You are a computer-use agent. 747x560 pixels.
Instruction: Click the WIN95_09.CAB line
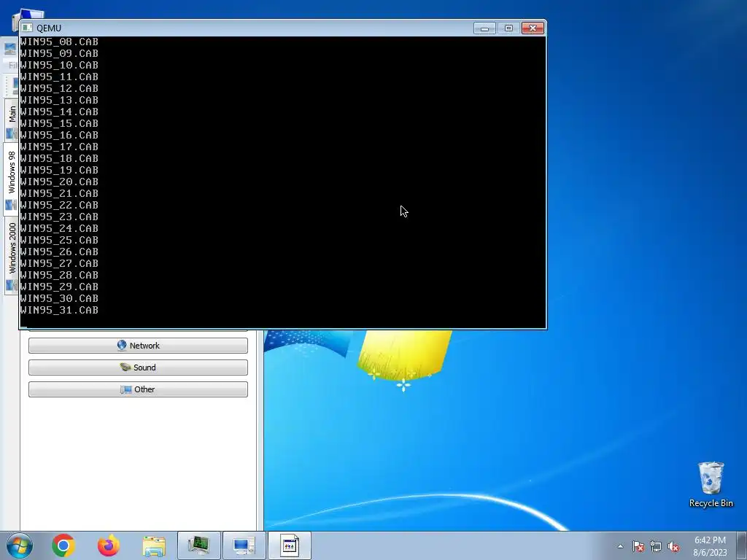point(59,53)
